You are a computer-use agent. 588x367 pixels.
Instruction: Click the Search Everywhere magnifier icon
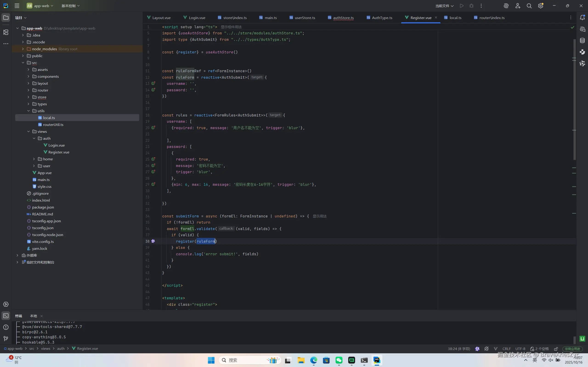click(529, 6)
